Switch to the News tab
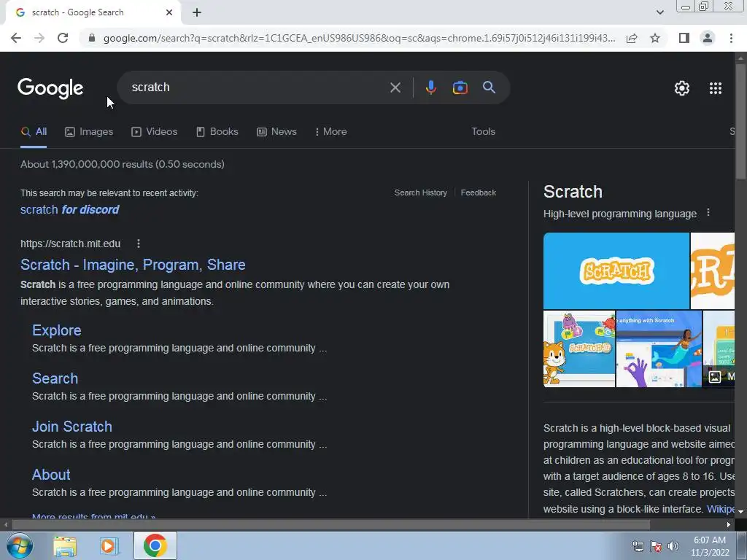Viewport: 747px width, 560px height. [x=276, y=132]
